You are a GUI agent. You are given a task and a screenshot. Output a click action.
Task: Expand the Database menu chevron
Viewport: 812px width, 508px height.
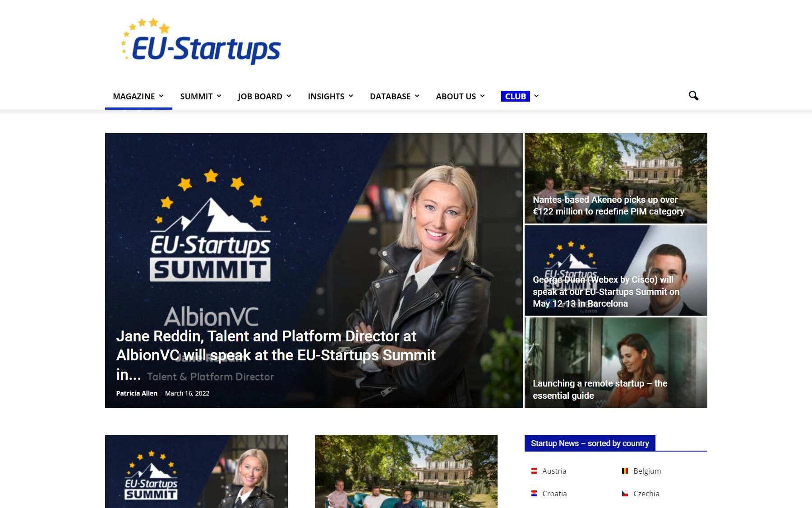pyautogui.click(x=417, y=96)
